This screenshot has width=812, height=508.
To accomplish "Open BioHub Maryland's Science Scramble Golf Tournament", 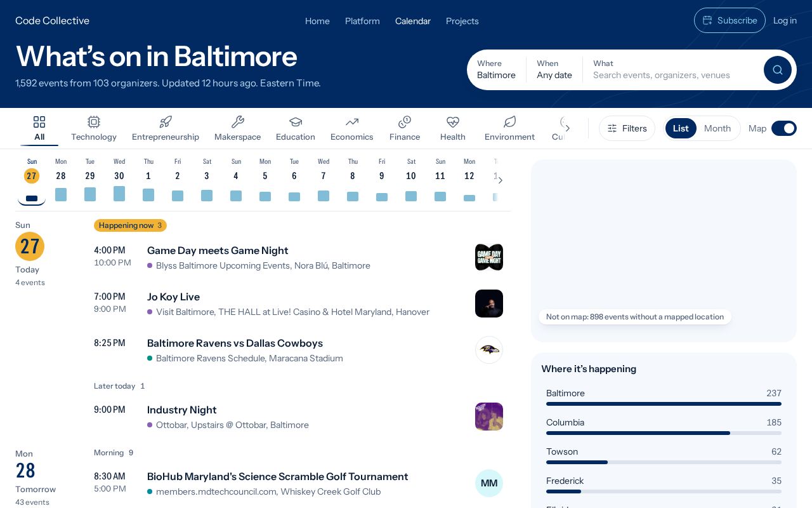I will click(x=277, y=477).
